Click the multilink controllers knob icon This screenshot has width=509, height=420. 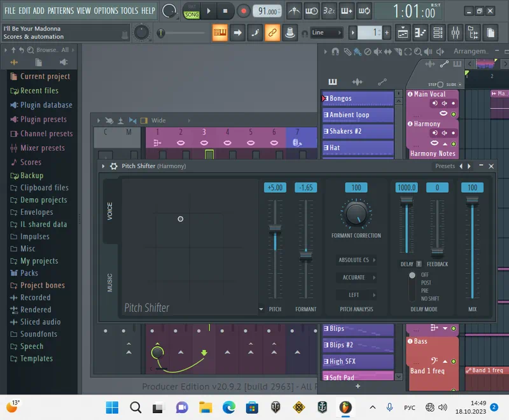pyautogui.click(x=290, y=32)
